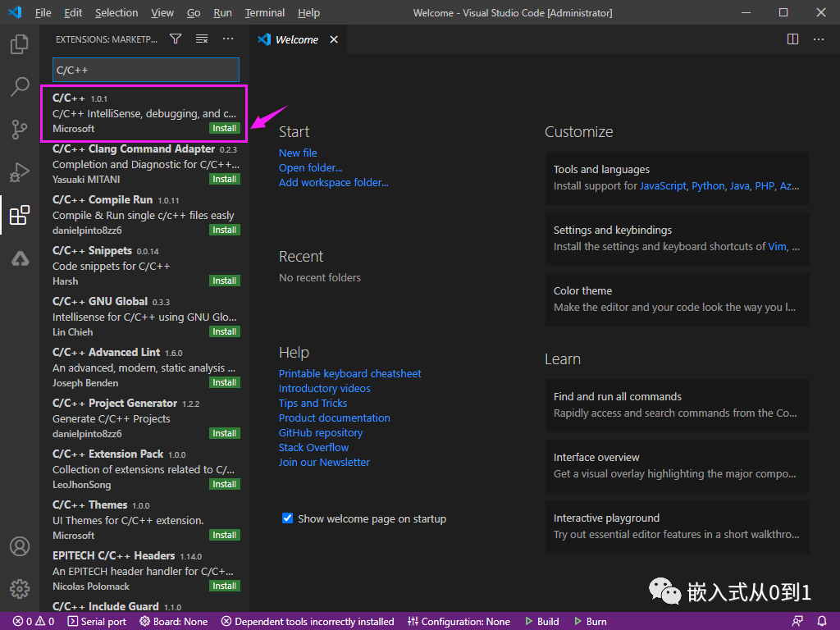Image resolution: width=840 pixels, height=630 pixels.
Task: Install EPITECH C/C++ Headers extension
Action: (225, 586)
